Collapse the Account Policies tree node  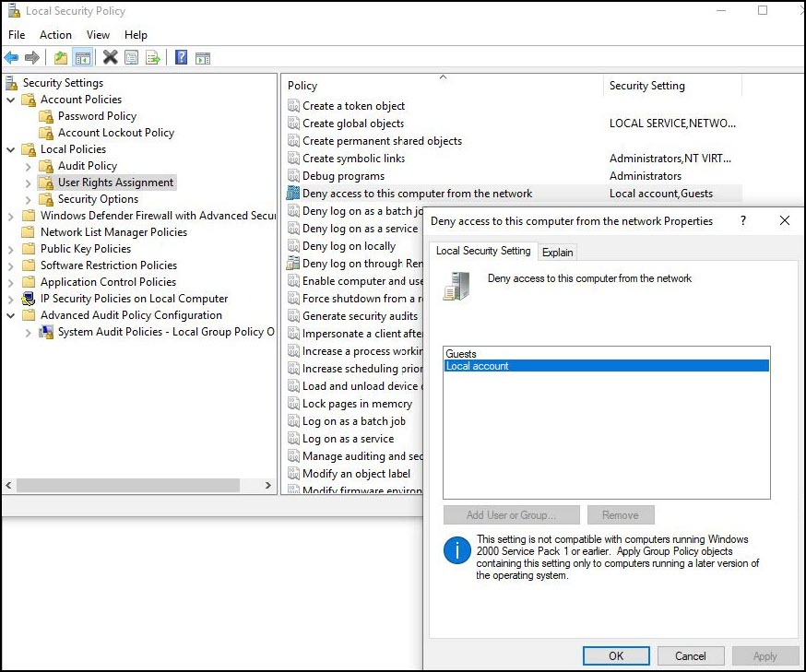pyautogui.click(x=11, y=100)
